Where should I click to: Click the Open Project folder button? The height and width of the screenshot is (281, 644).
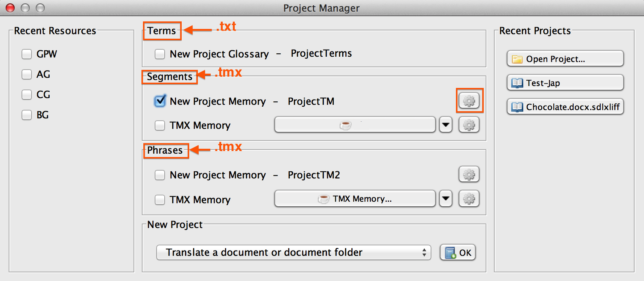[565, 59]
